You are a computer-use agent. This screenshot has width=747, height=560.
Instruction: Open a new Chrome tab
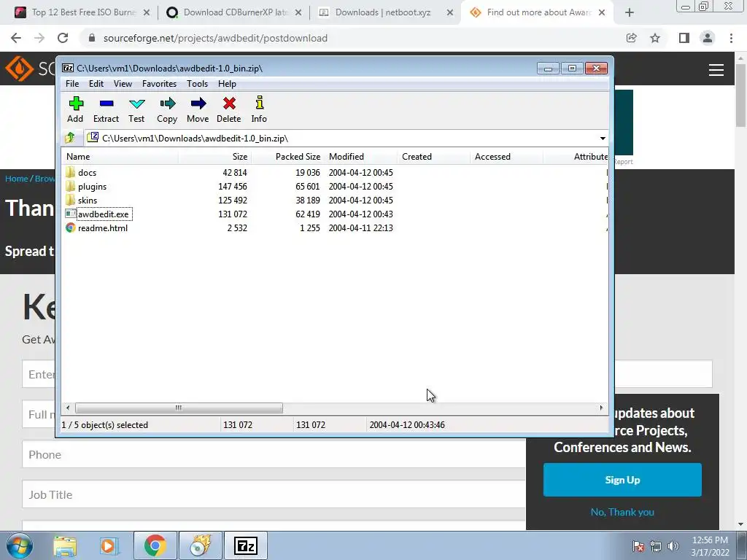tap(630, 12)
